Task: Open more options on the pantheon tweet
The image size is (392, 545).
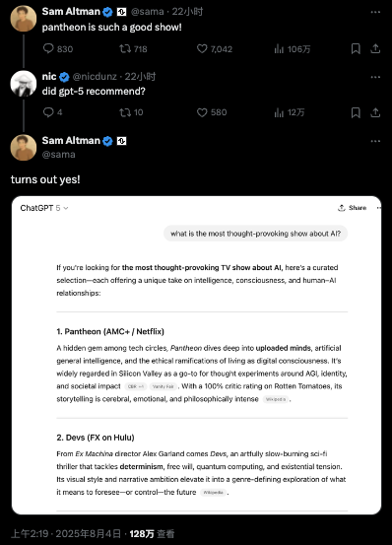Action: pos(375,12)
